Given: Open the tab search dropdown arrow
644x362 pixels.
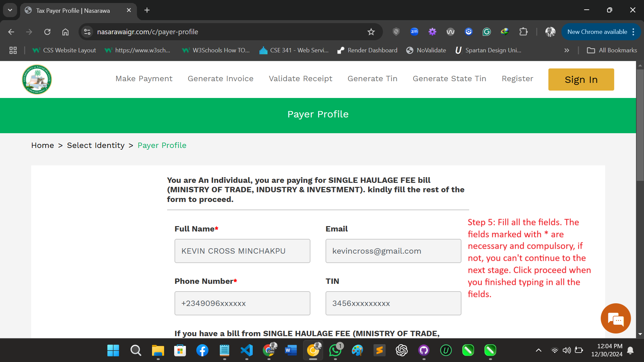Looking at the screenshot, I should pyautogui.click(x=10, y=10).
